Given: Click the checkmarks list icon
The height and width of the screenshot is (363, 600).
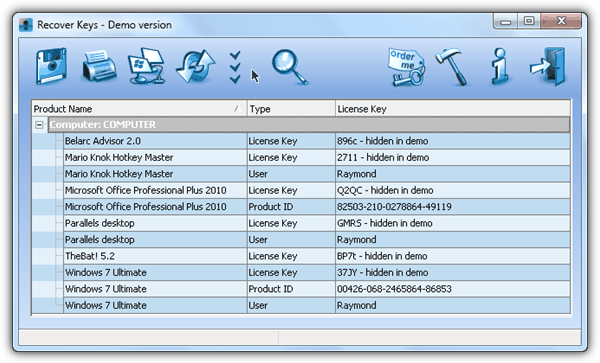Looking at the screenshot, I should (235, 67).
